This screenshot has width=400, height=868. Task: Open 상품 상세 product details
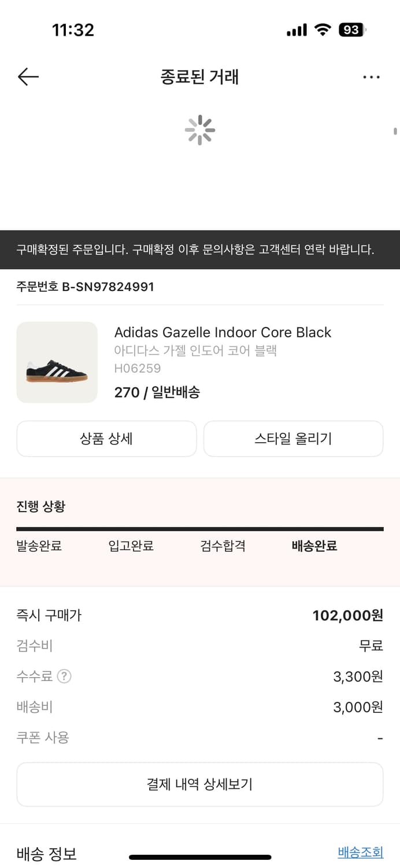point(107,439)
